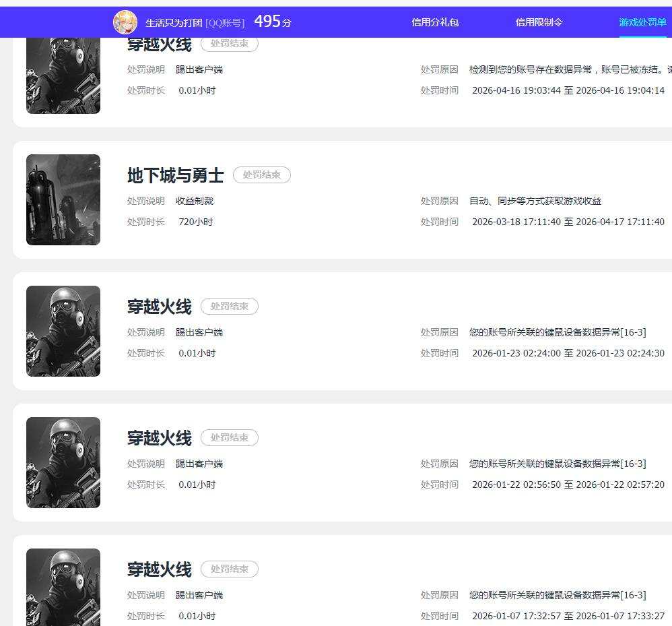672x626 pixels.
Task: Click the 穿越火线 thumbnail dated 2026-01-07
Action: [x=63, y=588]
